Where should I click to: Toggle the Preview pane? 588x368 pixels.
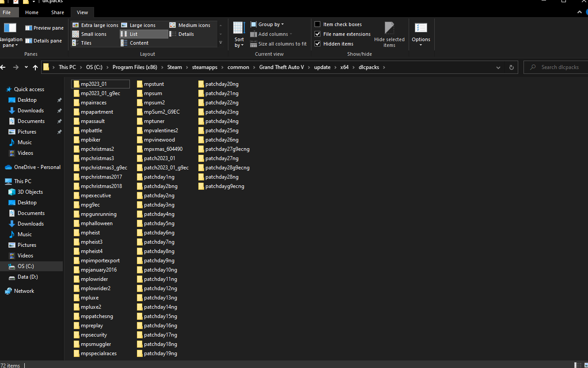(x=44, y=28)
